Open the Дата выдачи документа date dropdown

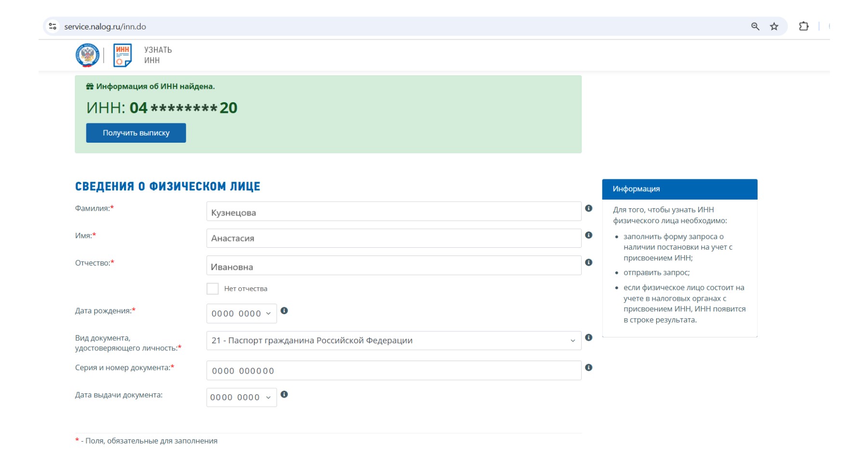pos(242,398)
